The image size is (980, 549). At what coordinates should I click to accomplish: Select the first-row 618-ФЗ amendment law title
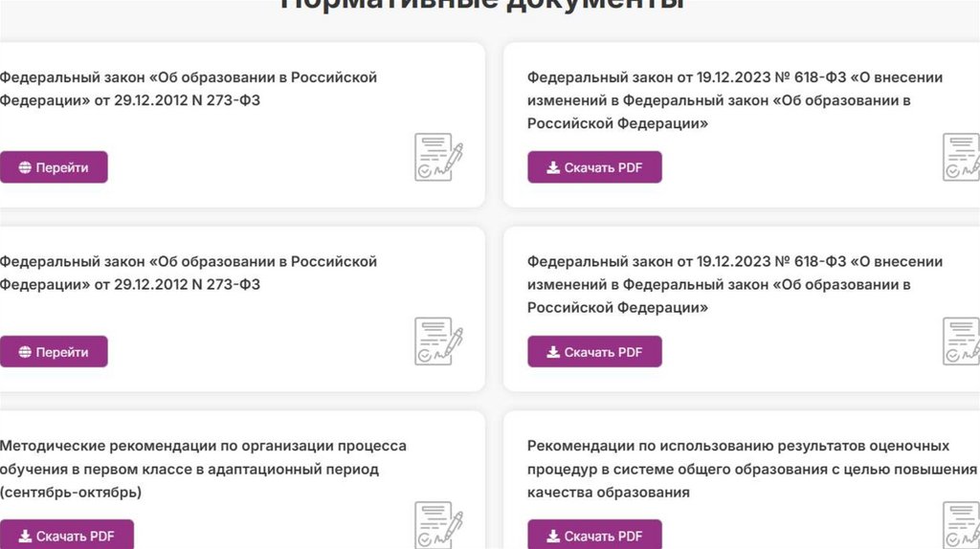pos(734,99)
